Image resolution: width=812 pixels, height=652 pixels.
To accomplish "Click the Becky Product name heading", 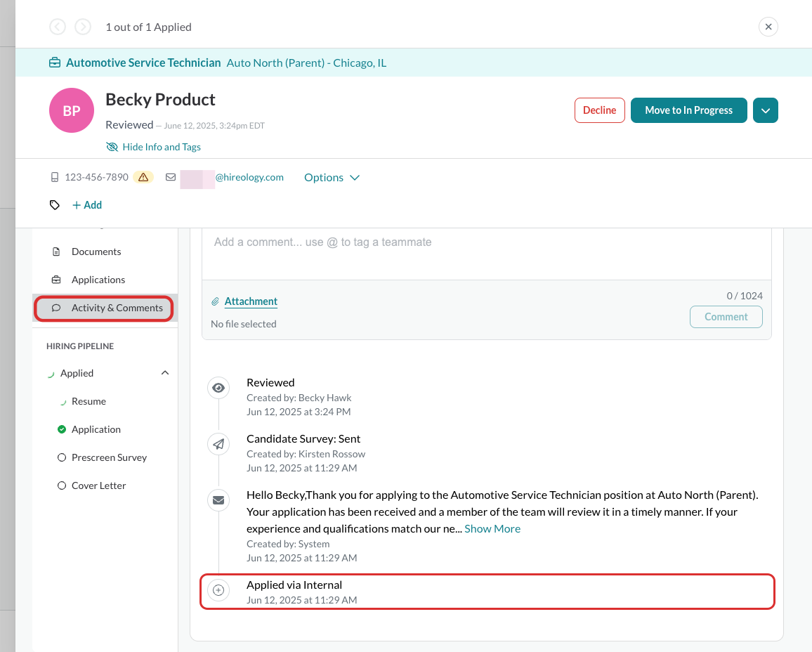I will (x=161, y=100).
